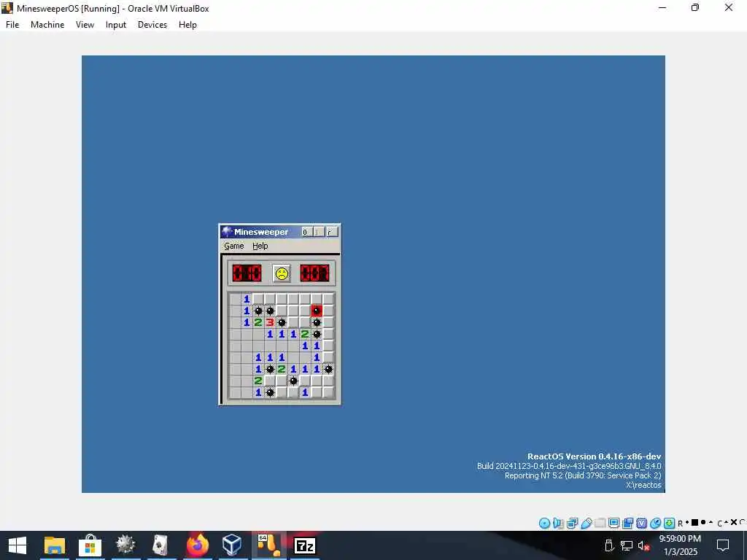The image size is (747, 560).
Task: Click the mouse integration indicator
Action: tap(656, 524)
